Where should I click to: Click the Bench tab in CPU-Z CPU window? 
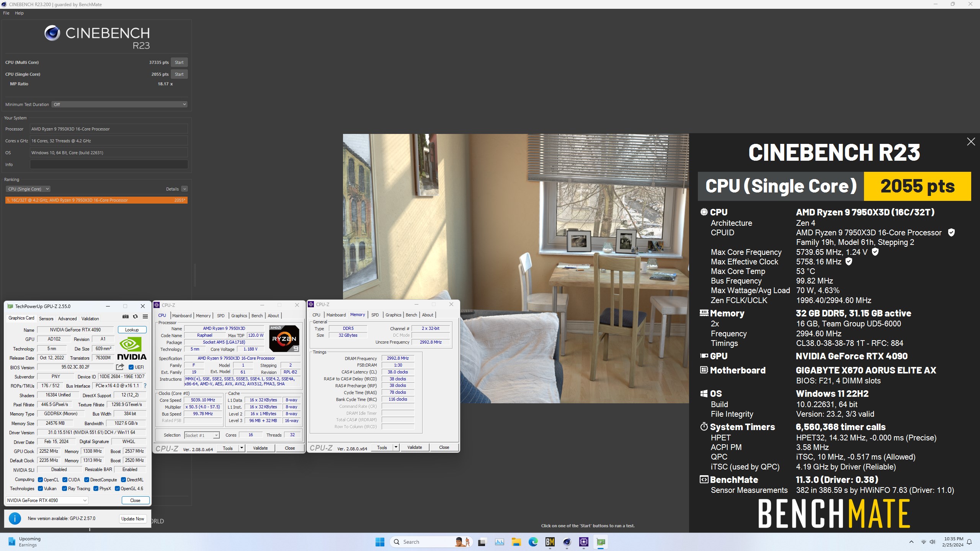click(257, 316)
